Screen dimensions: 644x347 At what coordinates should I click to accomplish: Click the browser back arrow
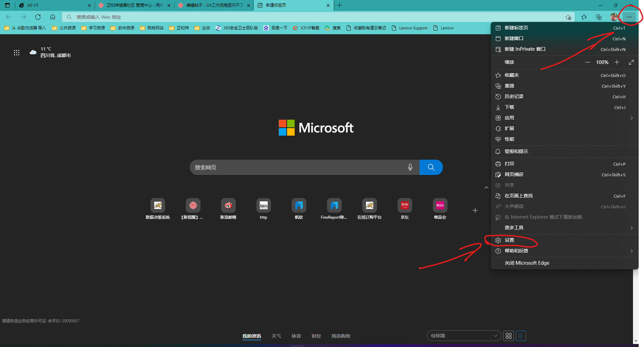point(9,17)
